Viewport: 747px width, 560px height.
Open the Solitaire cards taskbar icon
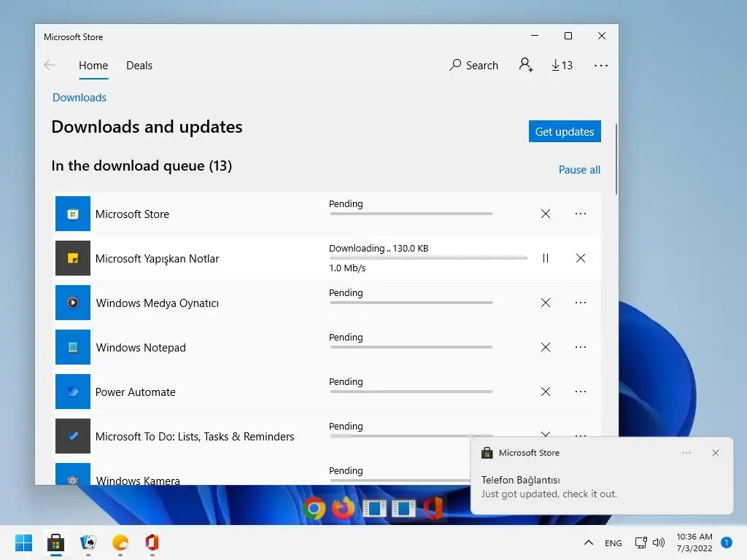pos(88,542)
